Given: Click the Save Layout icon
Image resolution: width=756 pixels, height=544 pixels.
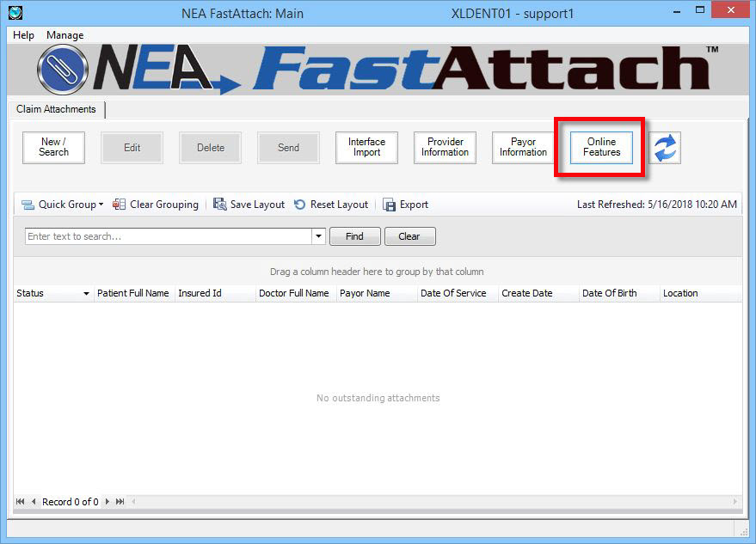Looking at the screenshot, I should pos(220,205).
